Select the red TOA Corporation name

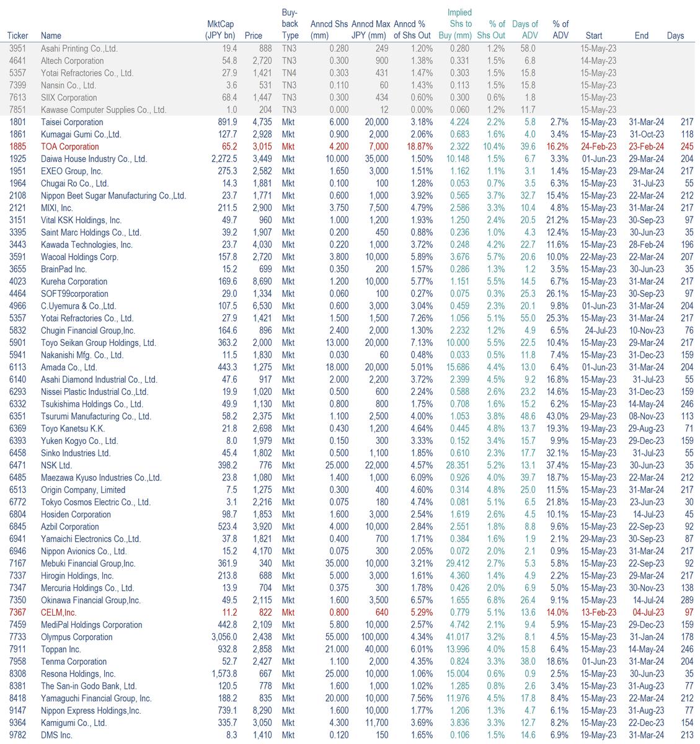point(70,147)
